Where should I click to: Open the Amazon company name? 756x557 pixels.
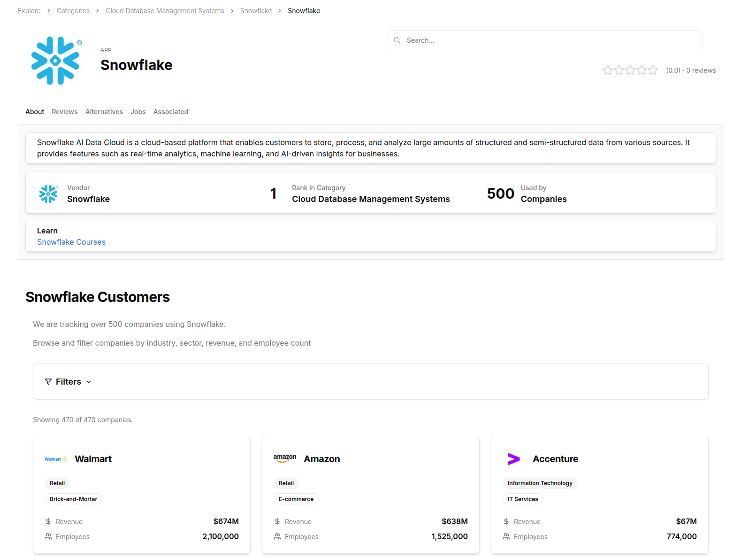322,459
